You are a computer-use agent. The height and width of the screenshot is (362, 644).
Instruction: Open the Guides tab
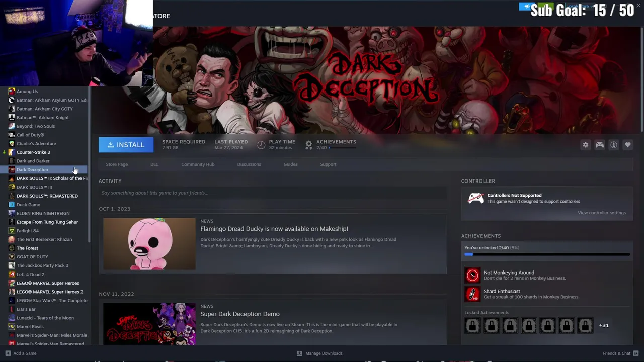(x=290, y=164)
